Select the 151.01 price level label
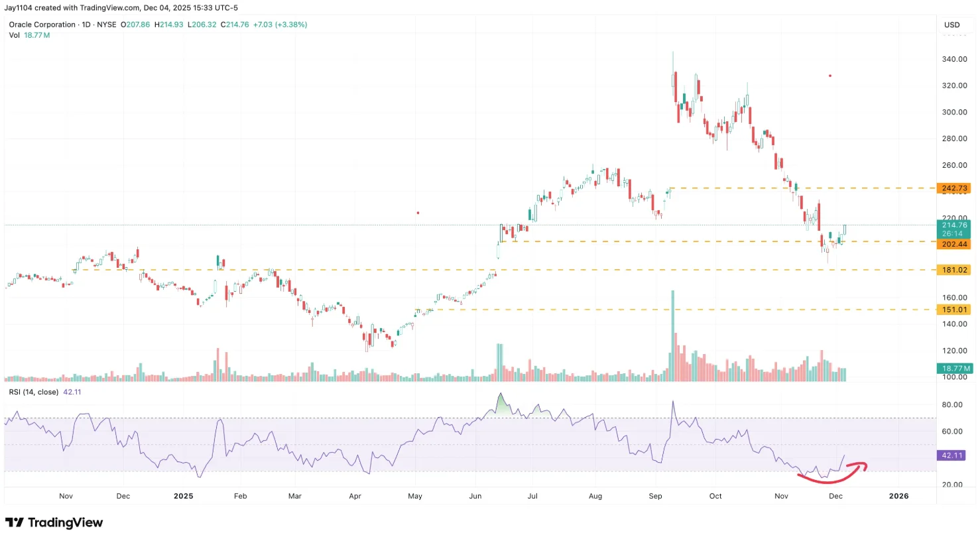 coord(953,309)
